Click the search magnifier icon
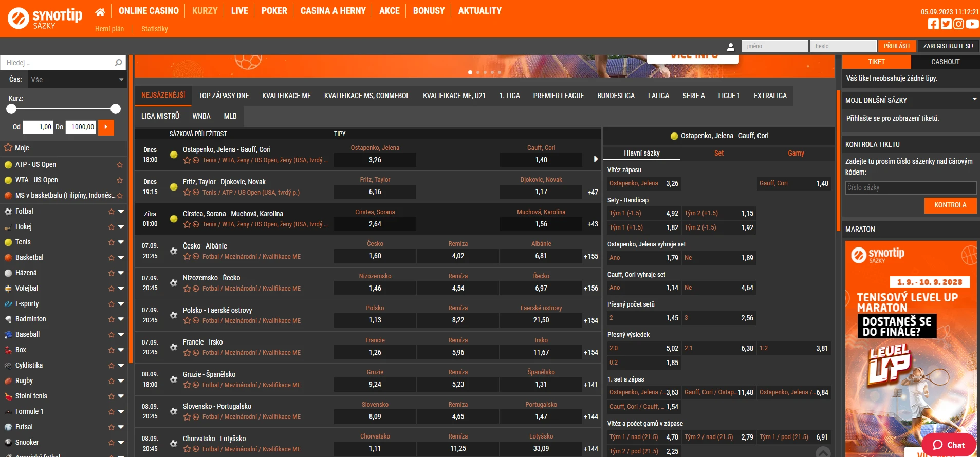Image resolution: width=980 pixels, height=457 pixels. [118, 63]
